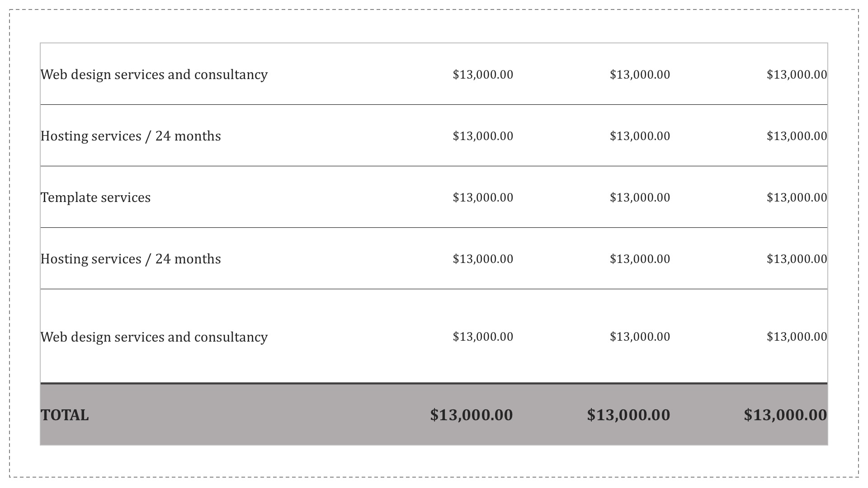This screenshot has height=488, width=868.
Task: Select the Template services row label
Action: tap(95, 197)
